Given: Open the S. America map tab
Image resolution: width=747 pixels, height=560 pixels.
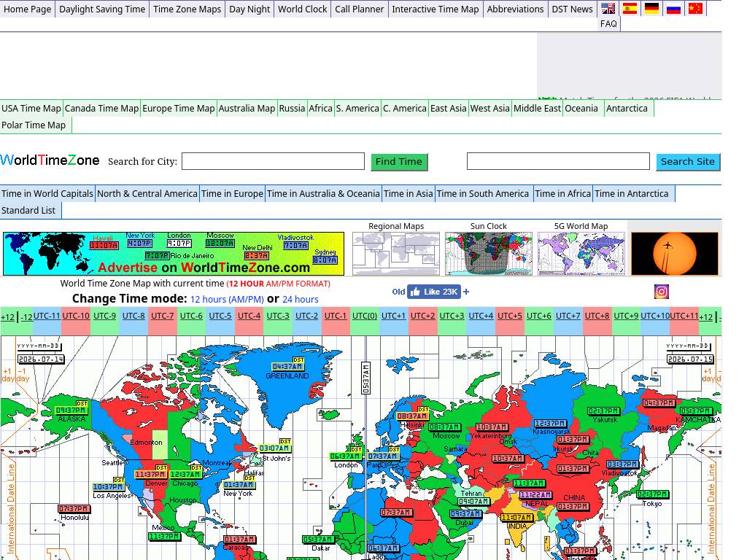Looking at the screenshot, I should point(357,109).
